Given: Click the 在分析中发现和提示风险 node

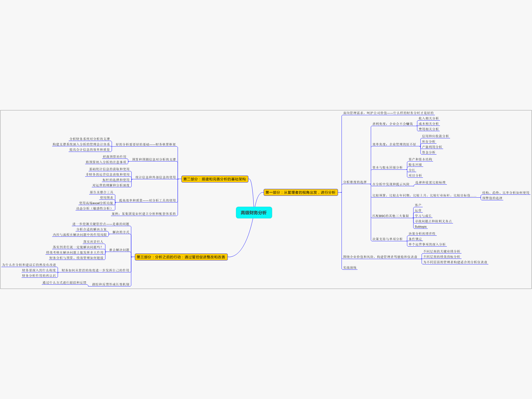Looking at the screenshot, I should [391, 184].
